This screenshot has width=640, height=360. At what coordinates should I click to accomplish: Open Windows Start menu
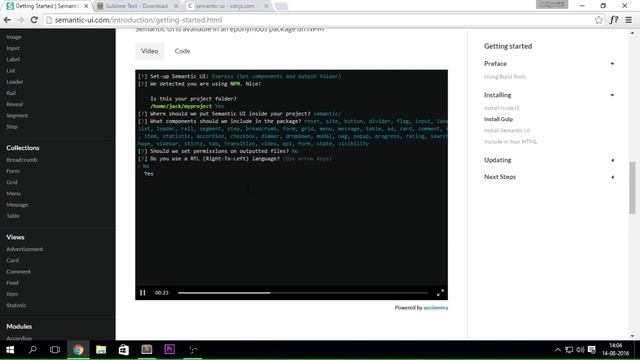10,350
